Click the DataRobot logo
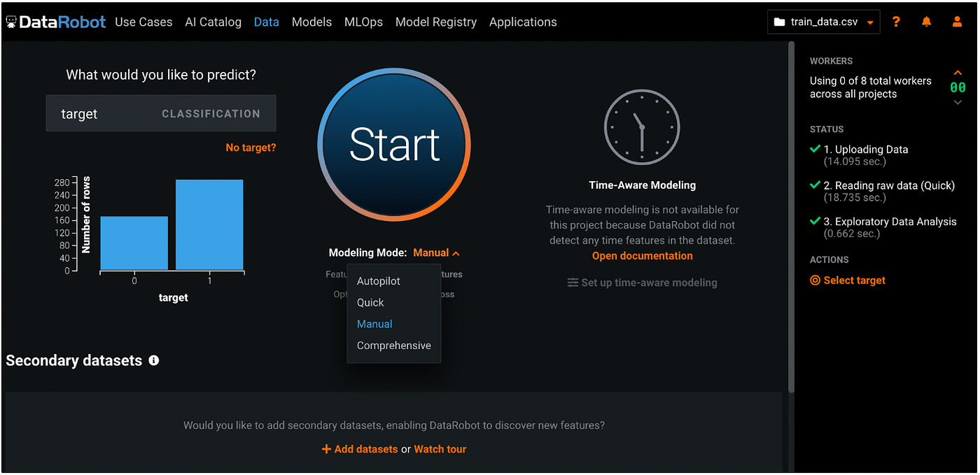This screenshot has height=475, width=980. (x=56, y=22)
